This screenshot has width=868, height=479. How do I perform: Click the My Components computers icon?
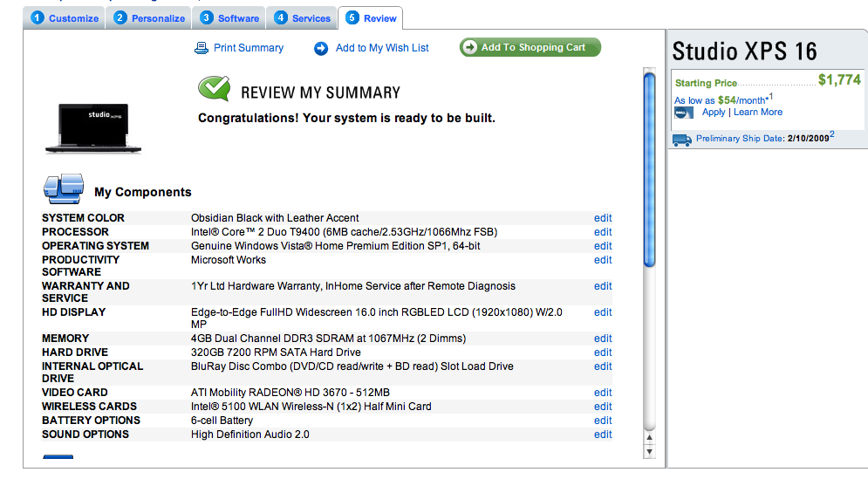tap(64, 188)
